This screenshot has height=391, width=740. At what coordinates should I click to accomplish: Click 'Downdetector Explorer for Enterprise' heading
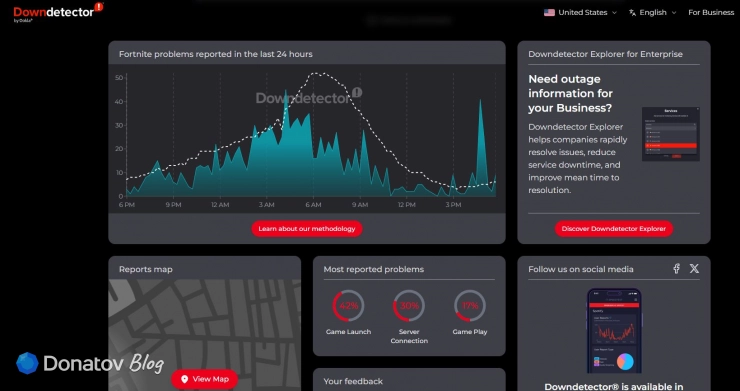(605, 54)
